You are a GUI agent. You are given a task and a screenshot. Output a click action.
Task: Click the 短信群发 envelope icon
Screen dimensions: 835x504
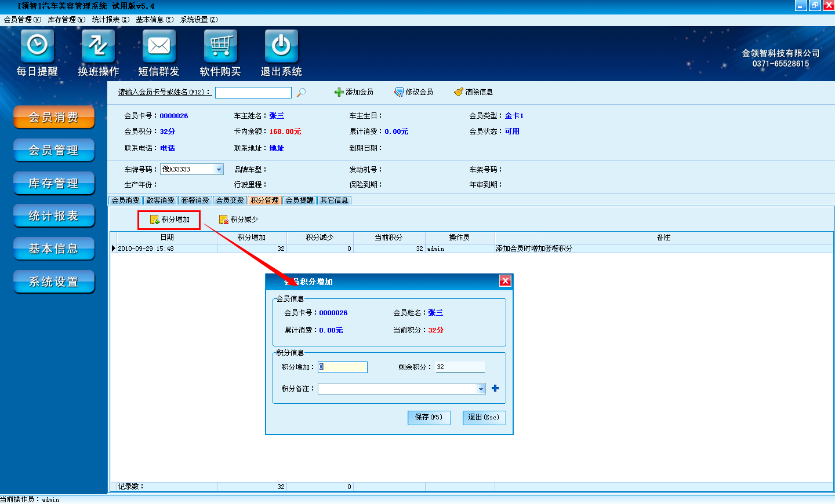pos(159,46)
